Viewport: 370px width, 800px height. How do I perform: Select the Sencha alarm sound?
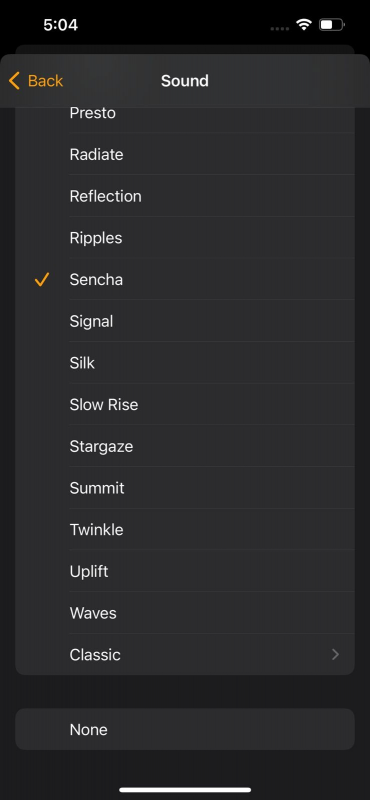tap(185, 280)
